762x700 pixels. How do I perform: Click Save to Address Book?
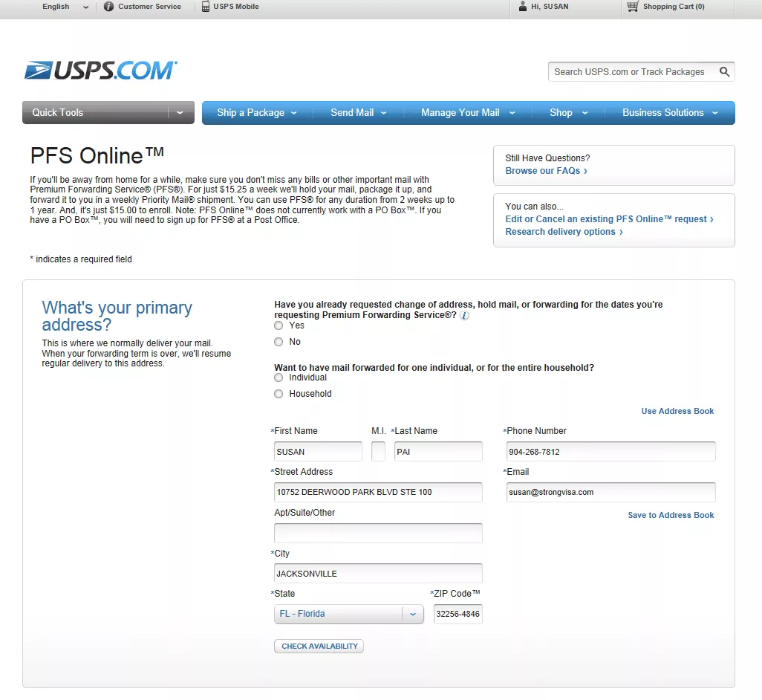[671, 515]
